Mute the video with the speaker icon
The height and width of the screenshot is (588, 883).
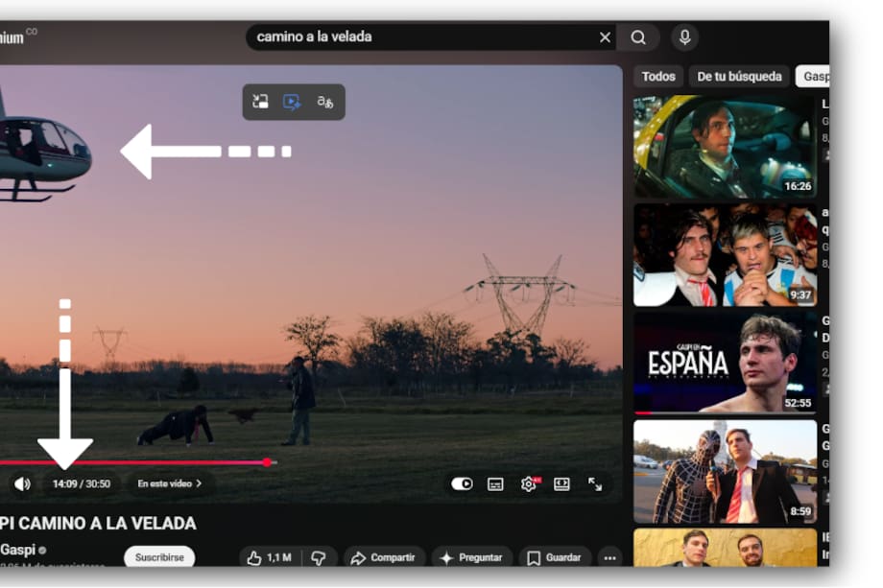tap(22, 483)
